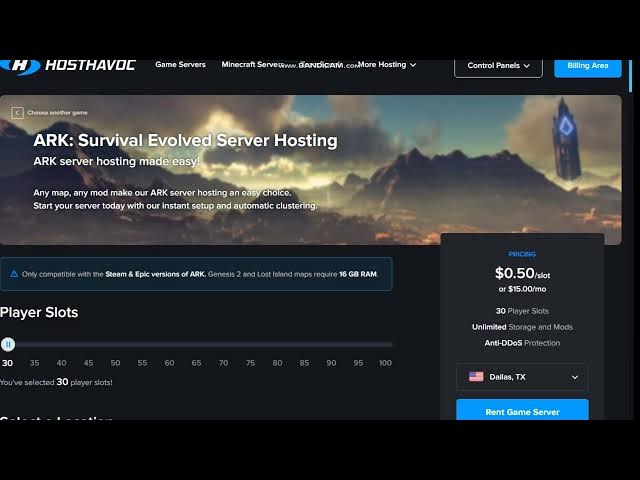Screen dimensions: 640x480
Task: Select the 55 slots tick label
Action: coord(142,363)
